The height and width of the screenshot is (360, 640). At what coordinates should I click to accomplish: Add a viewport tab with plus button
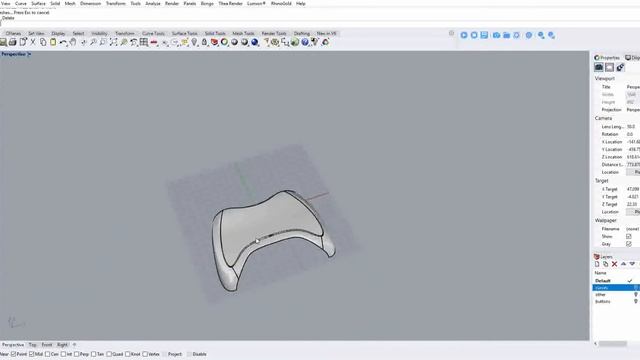(x=74, y=345)
